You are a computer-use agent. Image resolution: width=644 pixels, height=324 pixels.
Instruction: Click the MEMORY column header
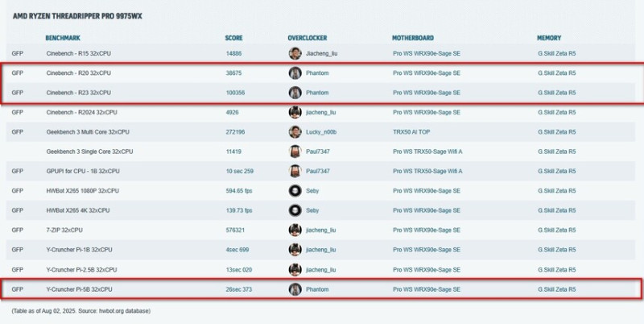[x=549, y=38]
